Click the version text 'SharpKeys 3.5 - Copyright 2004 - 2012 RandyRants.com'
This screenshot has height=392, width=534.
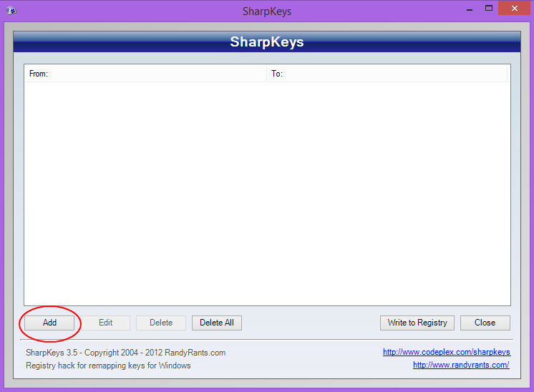tap(126, 353)
